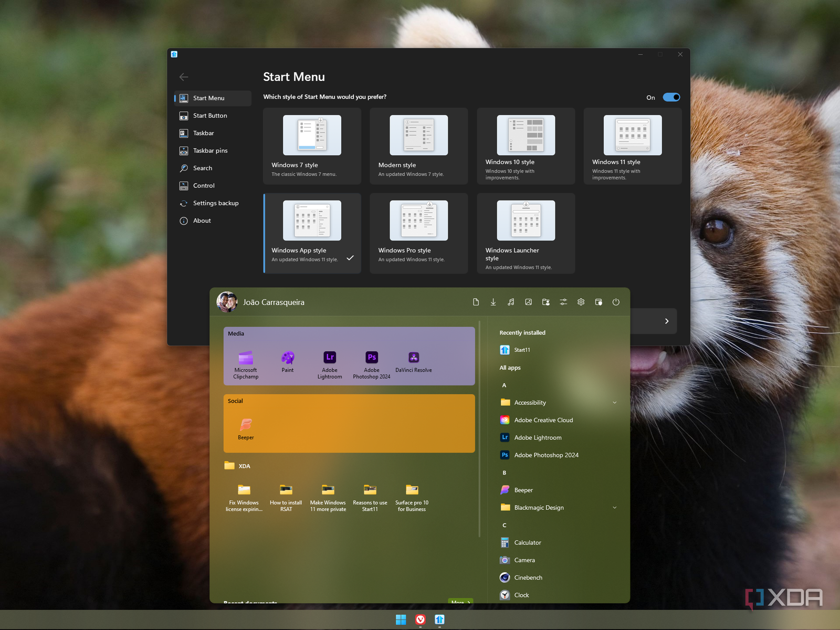The width and height of the screenshot is (840, 630).
Task: Choose the Modern style start menu option
Action: pyautogui.click(x=419, y=146)
